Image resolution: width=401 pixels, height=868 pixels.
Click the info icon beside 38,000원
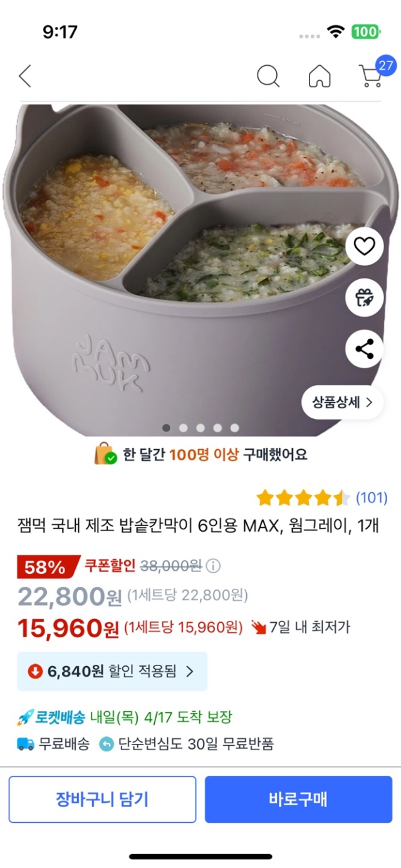pyautogui.click(x=214, y=566)
